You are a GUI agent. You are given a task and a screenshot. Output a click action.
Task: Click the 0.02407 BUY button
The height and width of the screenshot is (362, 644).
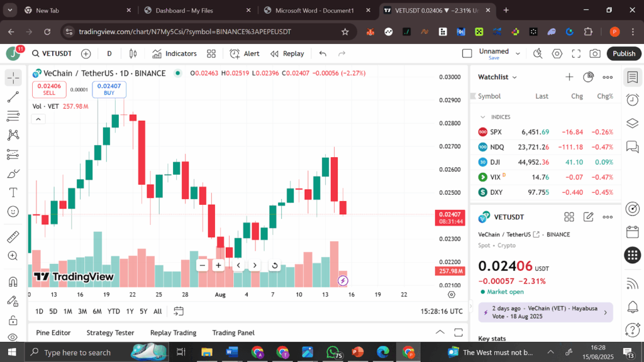[x=109, y=89]
